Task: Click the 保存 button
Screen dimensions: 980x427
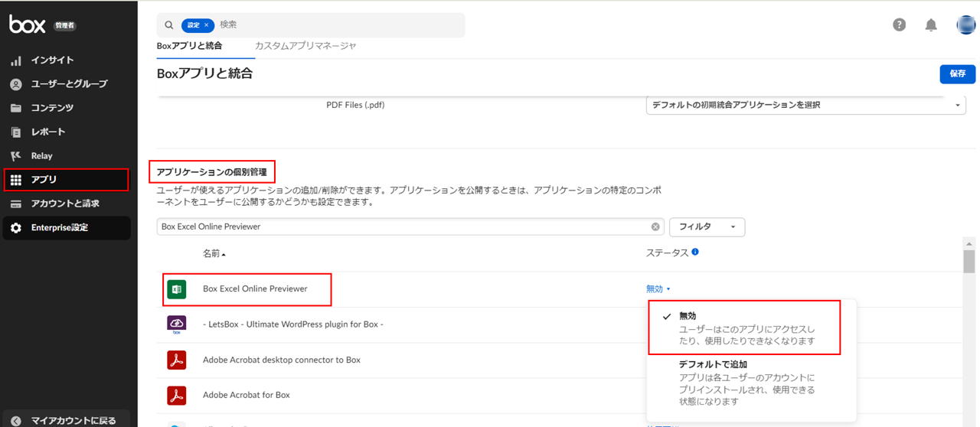Action: [x=957, y=73]
